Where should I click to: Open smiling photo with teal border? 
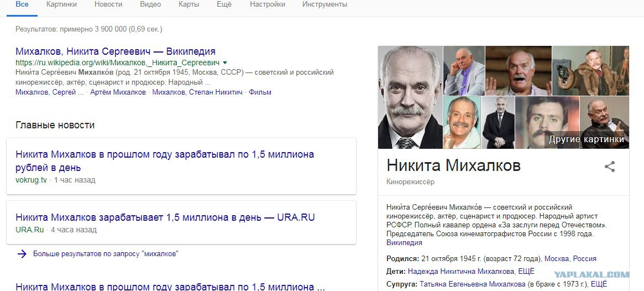point(462,122)
